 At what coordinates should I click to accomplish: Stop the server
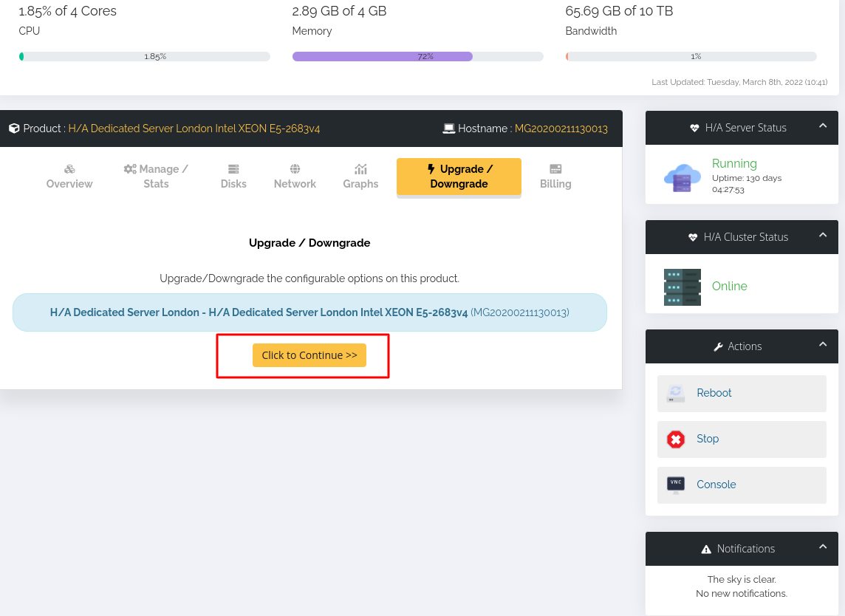pyautogui.click(x=742, y=439)
